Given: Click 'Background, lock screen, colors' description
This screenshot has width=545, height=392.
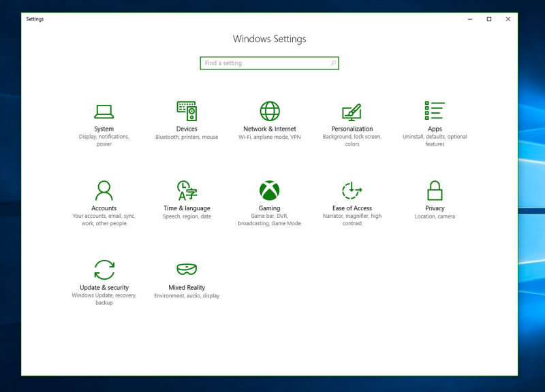Looking at the screenshot, I should point(352,140).
